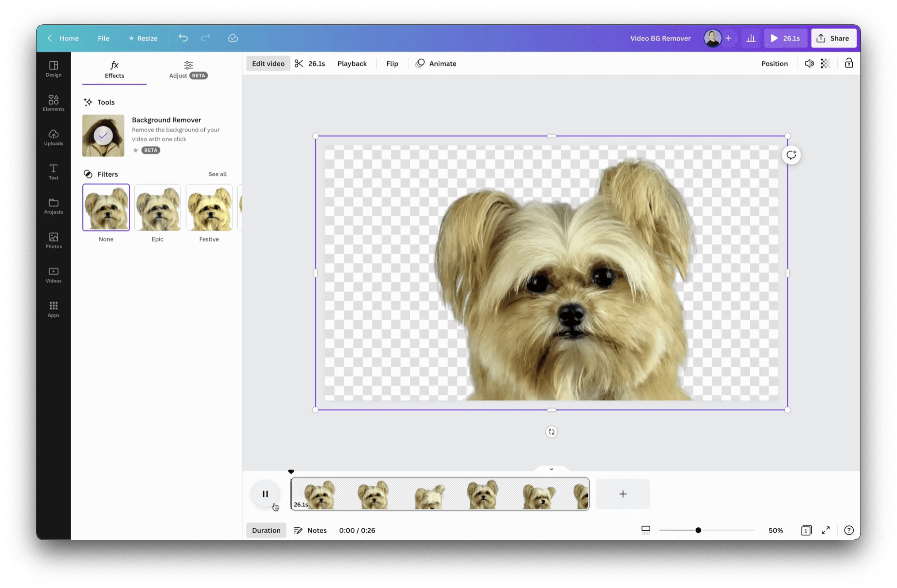The image size is (897, 588).
Task: Open the Uploads panel
Action: coord(53,137)
